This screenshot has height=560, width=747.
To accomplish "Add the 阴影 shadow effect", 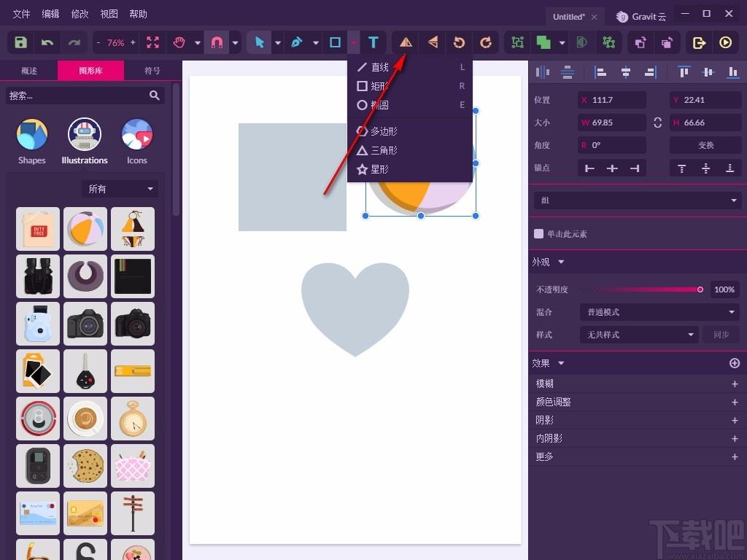I will click(x=735, y=421).
